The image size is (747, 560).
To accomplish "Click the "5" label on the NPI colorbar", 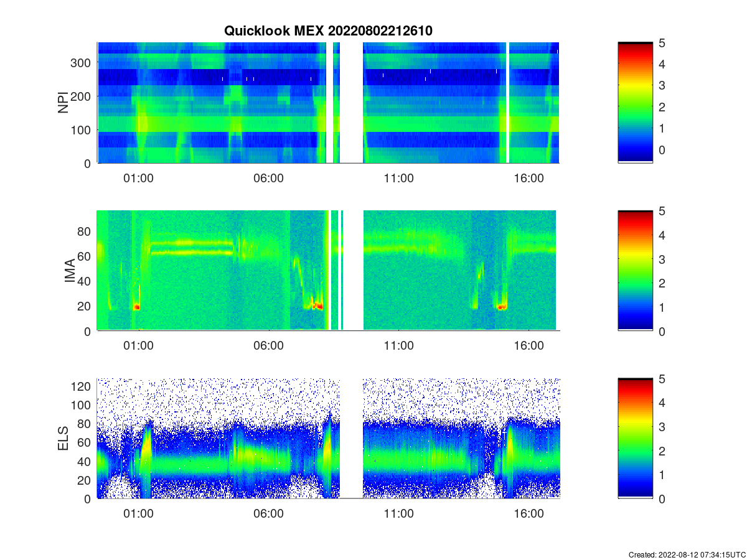I will (x=662, y=42).
